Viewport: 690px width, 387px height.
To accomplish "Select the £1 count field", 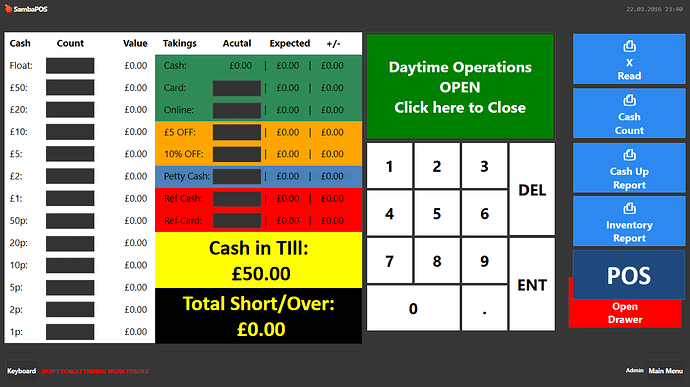I will pyautogui.click(x=70, y=199).
